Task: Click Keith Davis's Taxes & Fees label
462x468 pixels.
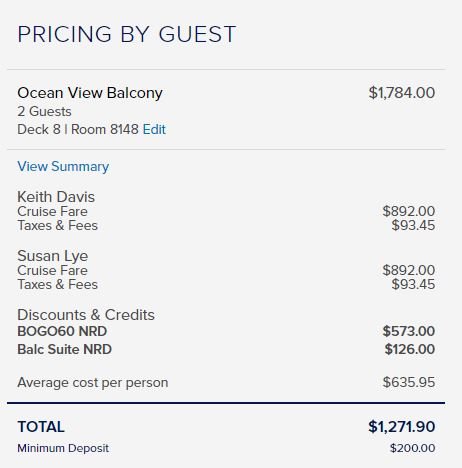Action: point(57,226)
